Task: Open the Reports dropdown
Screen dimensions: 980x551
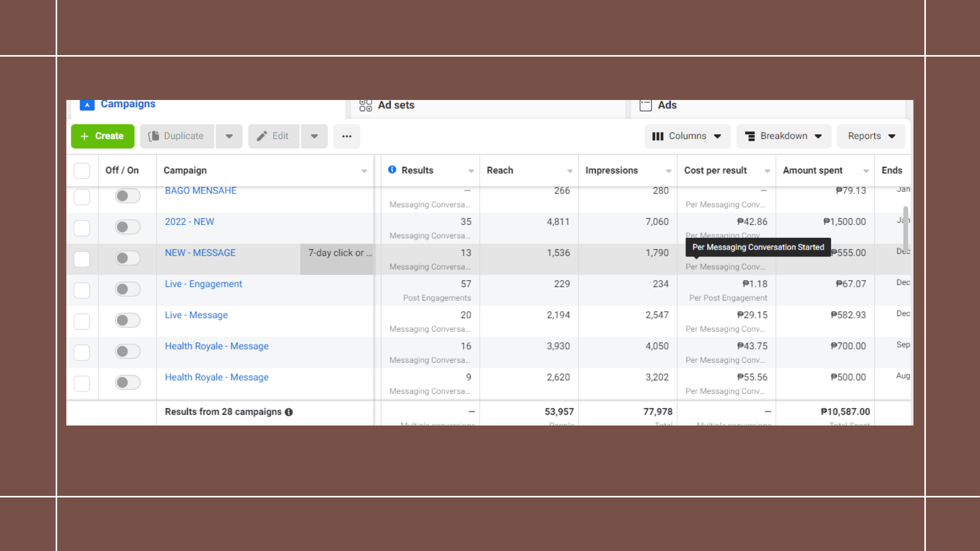Action: pyautogui.click(x=871, y=136)
